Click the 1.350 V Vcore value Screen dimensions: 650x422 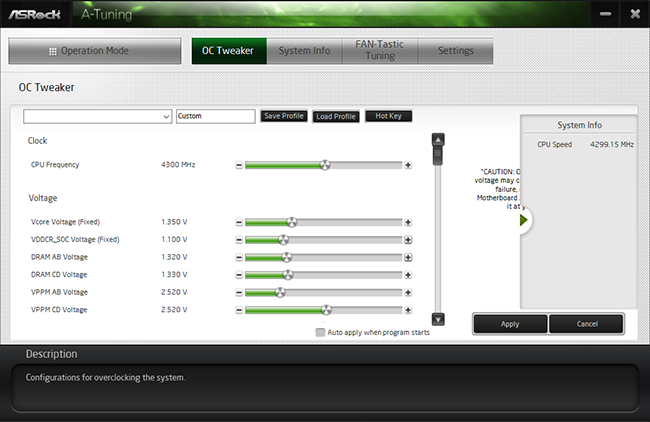(174, 222)
